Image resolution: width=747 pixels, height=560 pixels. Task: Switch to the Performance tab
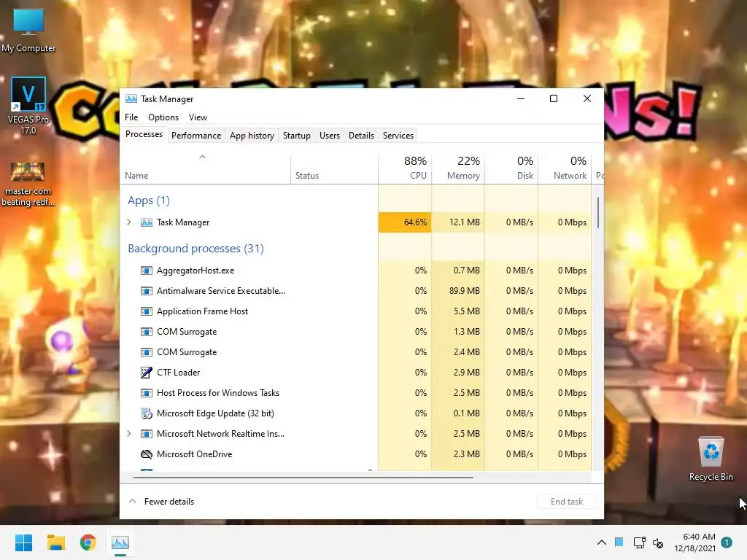pyautogui.click(x=196, y=136)
